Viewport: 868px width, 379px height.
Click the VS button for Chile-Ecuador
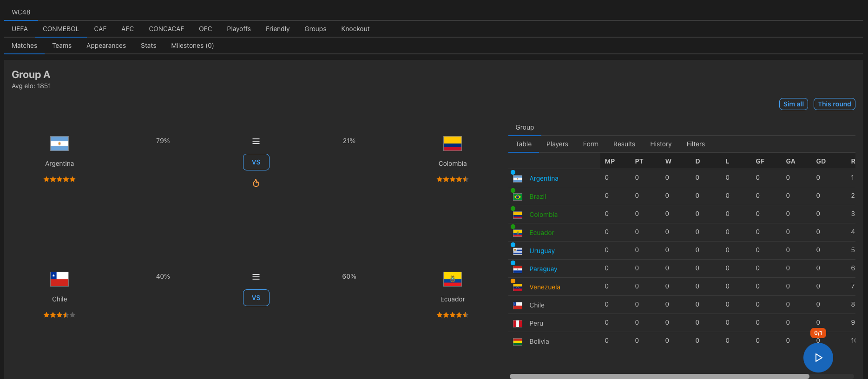(x=256, y=298)
